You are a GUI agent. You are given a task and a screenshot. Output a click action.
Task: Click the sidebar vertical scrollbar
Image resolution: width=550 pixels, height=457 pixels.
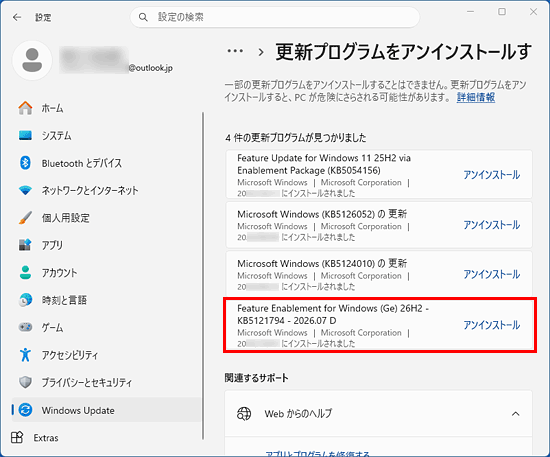(203, 276)
